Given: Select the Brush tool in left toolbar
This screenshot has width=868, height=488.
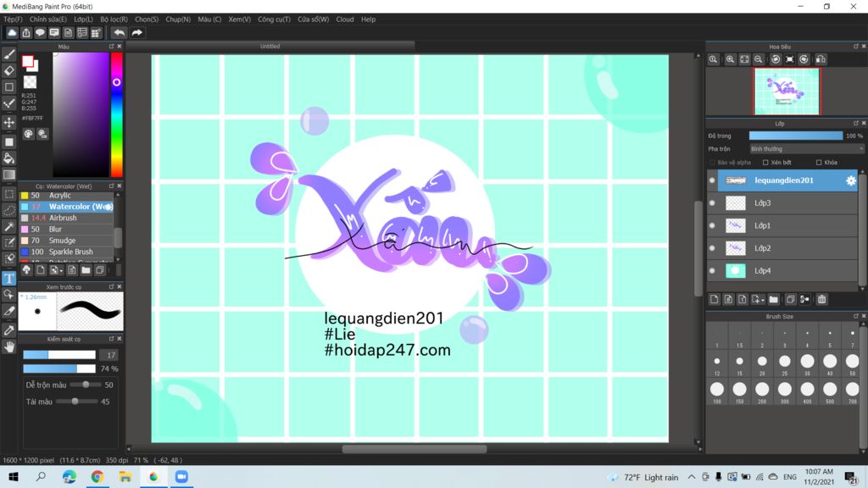Looking at the screenshot, I should (8, 54).
